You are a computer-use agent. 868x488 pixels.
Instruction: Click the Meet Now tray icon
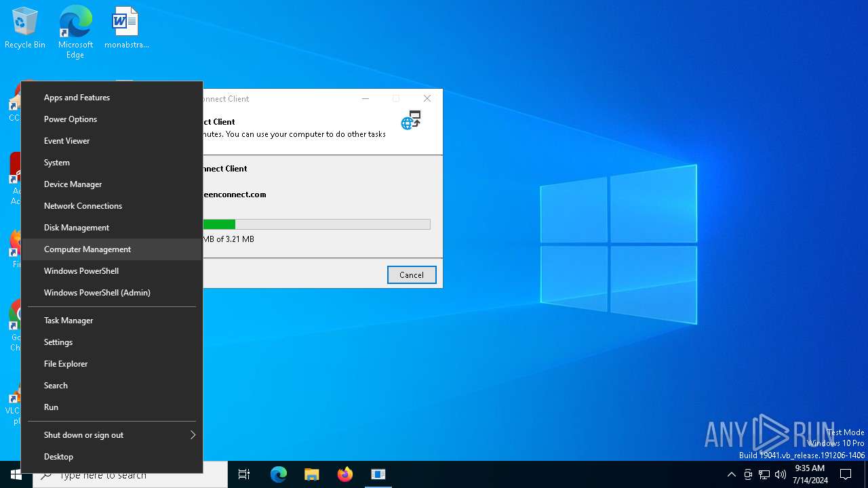748,474
